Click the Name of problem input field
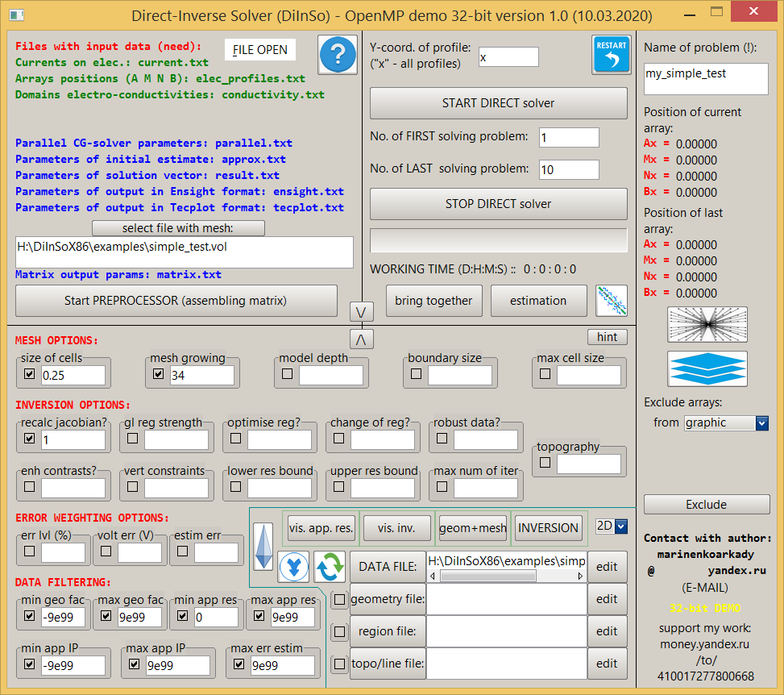 [706, 79]
